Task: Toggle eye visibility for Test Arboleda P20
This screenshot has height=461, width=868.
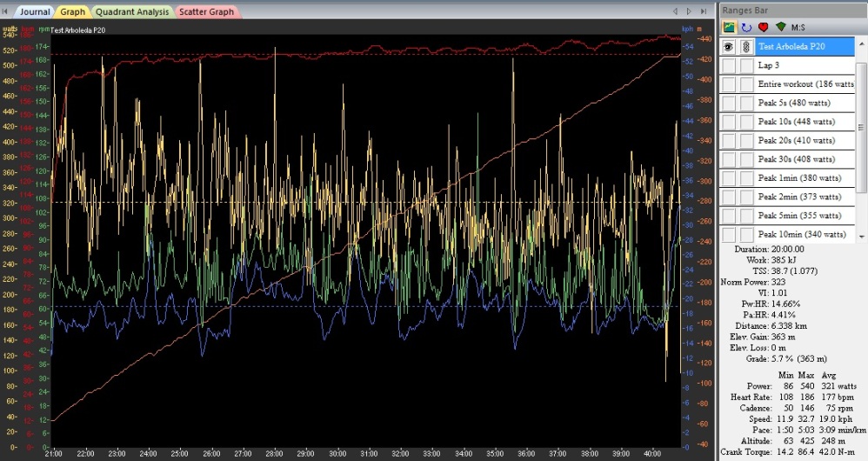Action: (x=729, y=47)
